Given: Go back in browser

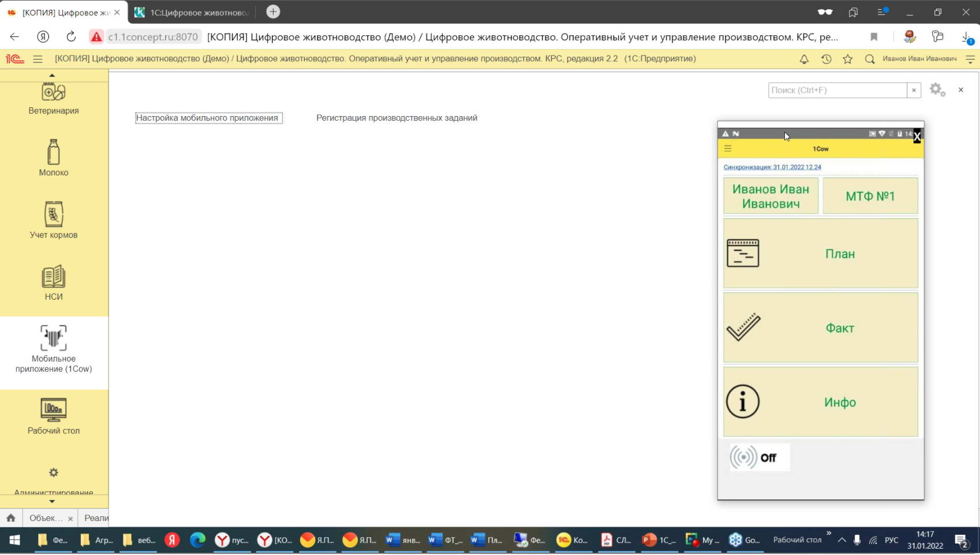Looking at the screenshot, I should tap(14, 37).
